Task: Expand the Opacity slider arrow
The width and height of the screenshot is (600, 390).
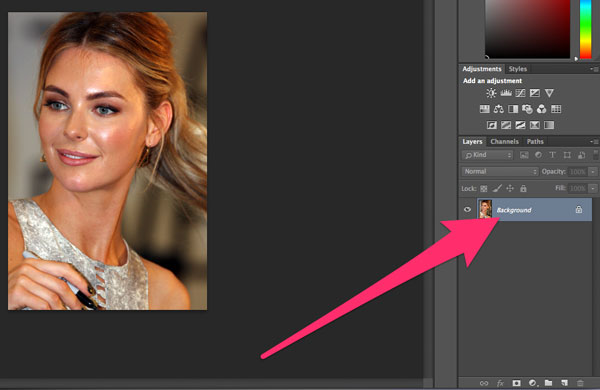Action: click(593, 171)
